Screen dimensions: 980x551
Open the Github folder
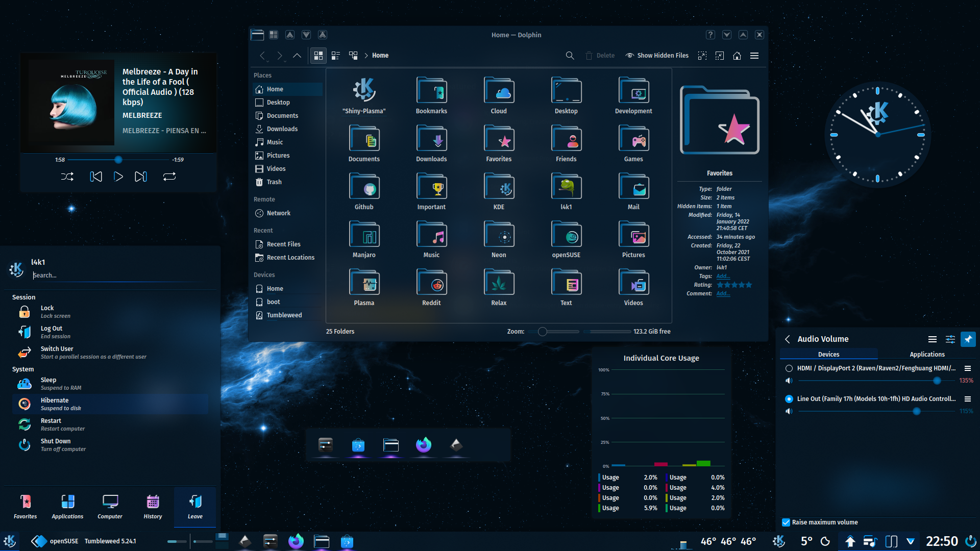364,192
